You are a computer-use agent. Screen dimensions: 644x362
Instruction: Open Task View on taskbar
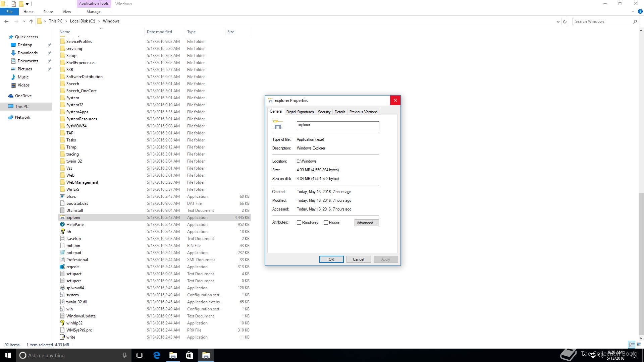tap(140, 355)
